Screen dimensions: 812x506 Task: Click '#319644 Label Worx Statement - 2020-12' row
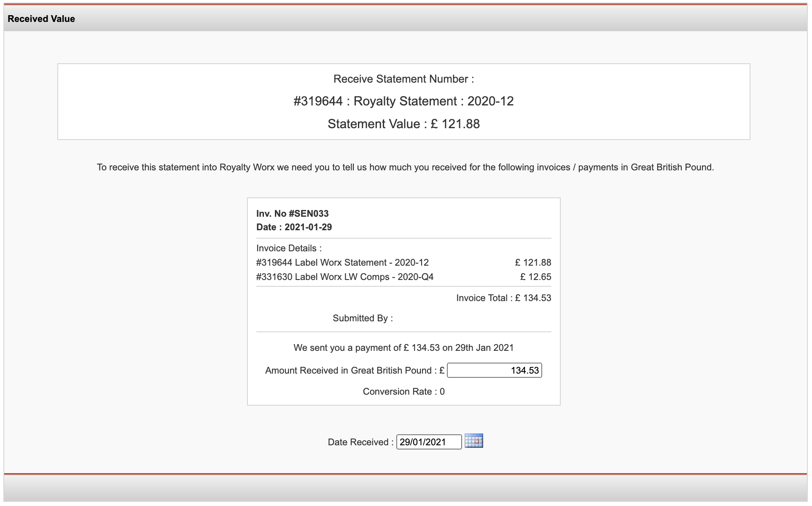403,263
